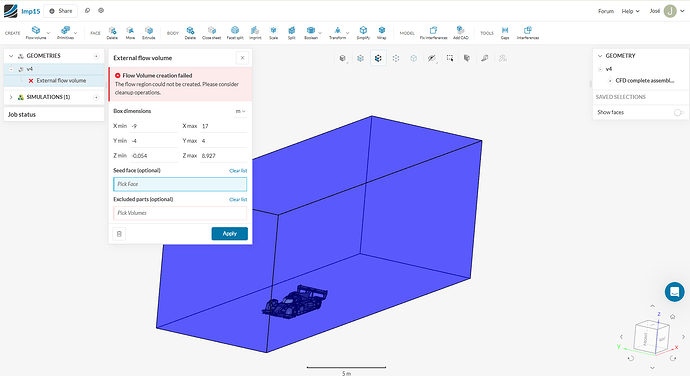Choose the Close sheet tool

click(x=212, y=33)
